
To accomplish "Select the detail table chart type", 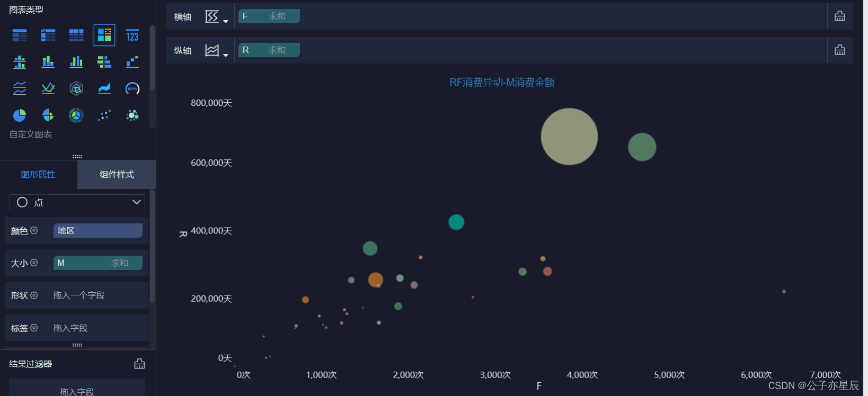I will click(x=76, y=35).
